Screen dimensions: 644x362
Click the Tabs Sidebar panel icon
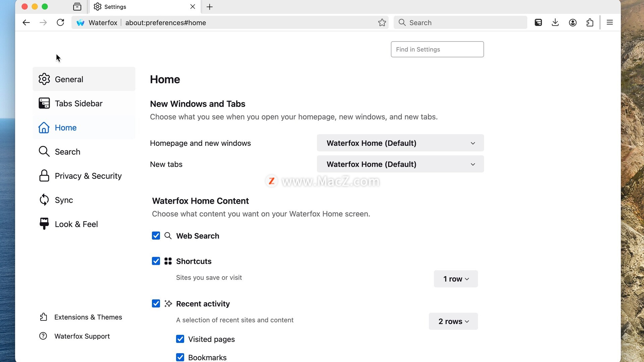44,103
